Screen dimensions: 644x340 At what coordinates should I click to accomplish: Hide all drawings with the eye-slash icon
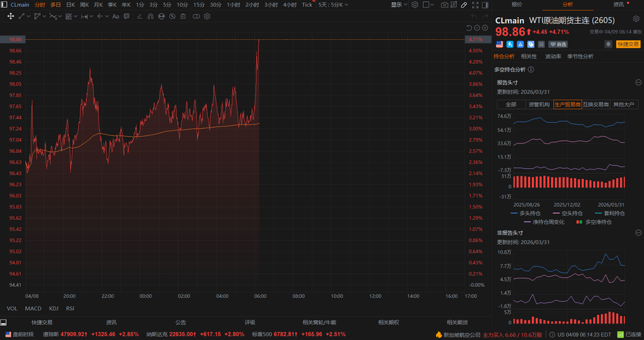tap(173, 16)
